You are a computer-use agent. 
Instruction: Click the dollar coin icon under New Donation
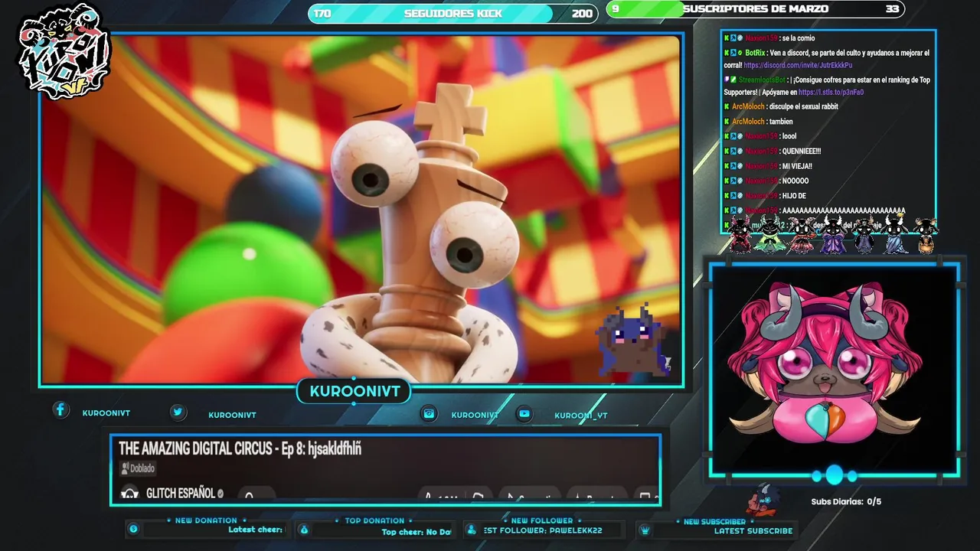[134, 529]
